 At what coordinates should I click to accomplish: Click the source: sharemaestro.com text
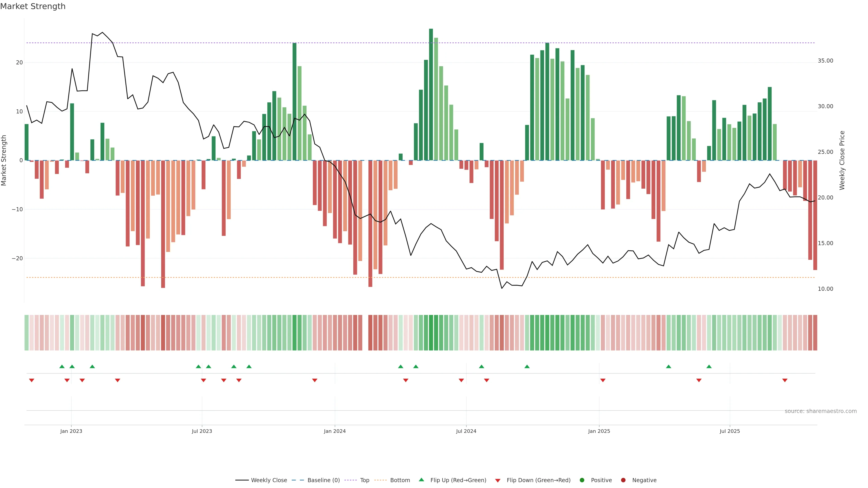(x=821, y=411)
